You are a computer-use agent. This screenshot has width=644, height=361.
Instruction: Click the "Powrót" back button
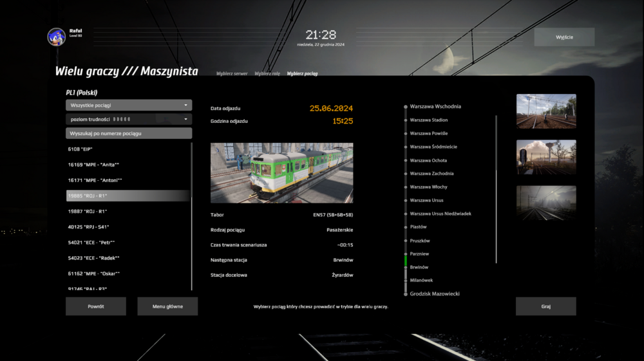[x=96, y=306]
